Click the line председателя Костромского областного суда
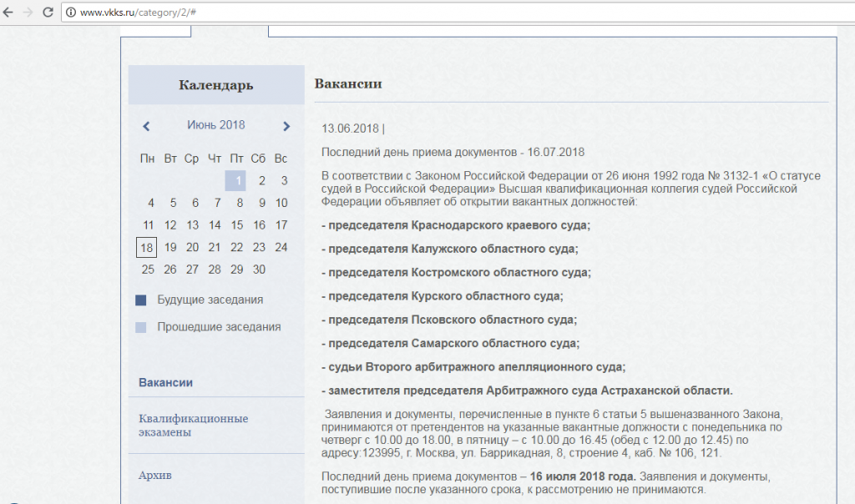The width and height of the screenshot is (855, 504). coord(457,272)
